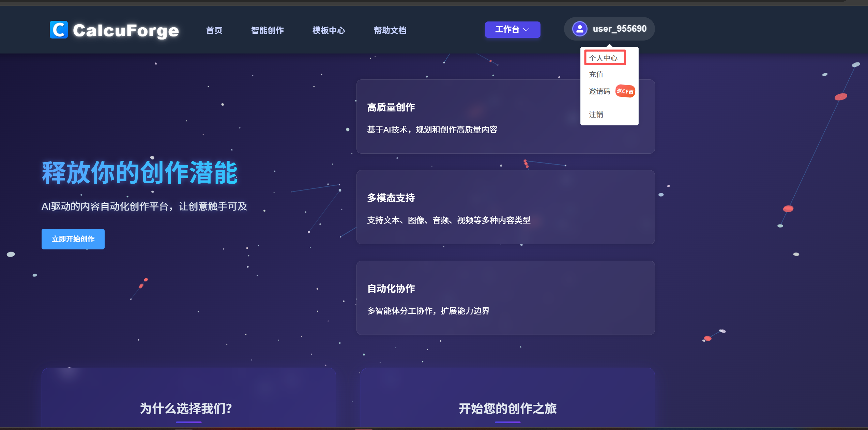Select the 自动化协作 feature card
Viewport: 868px width, 430px height.
[x=505, y=298]
